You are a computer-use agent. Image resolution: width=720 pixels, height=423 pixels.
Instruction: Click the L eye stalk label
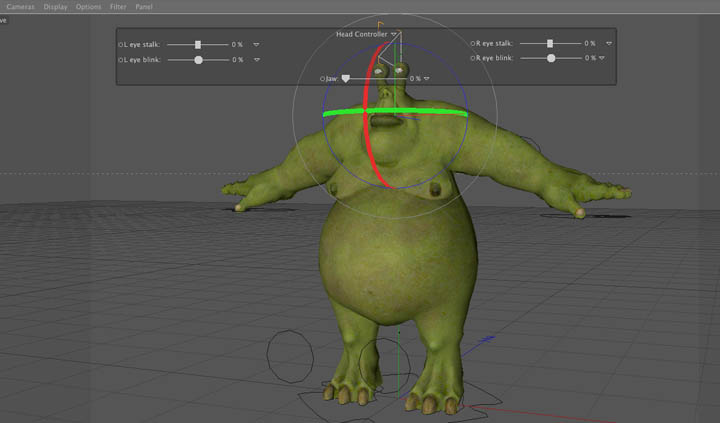pos(142,45)
